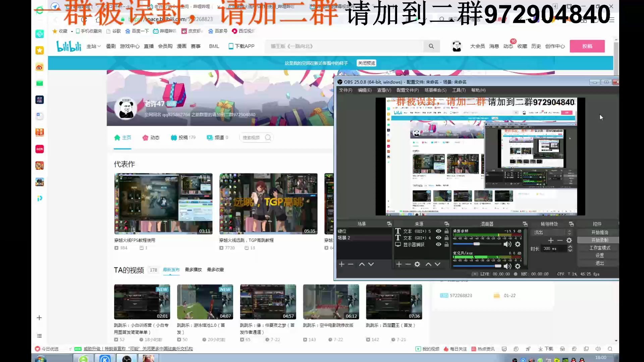Open the 淡出 transition dropdown

[x=552, y=232]
